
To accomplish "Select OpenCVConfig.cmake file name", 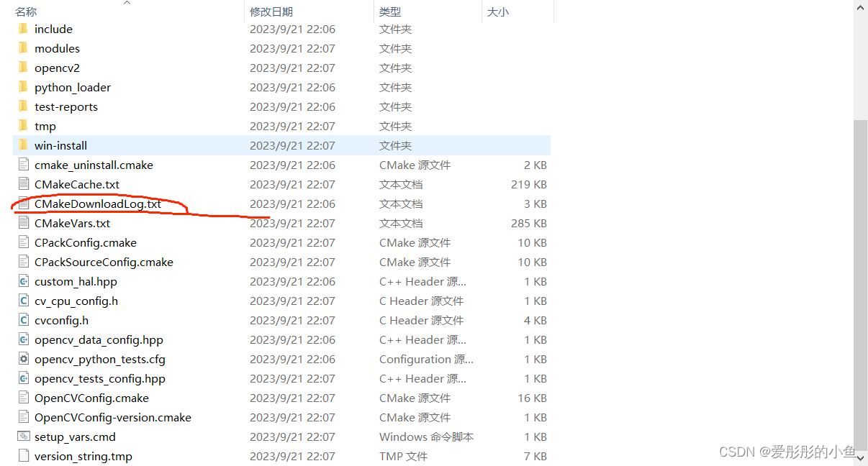I will [91, 398].
